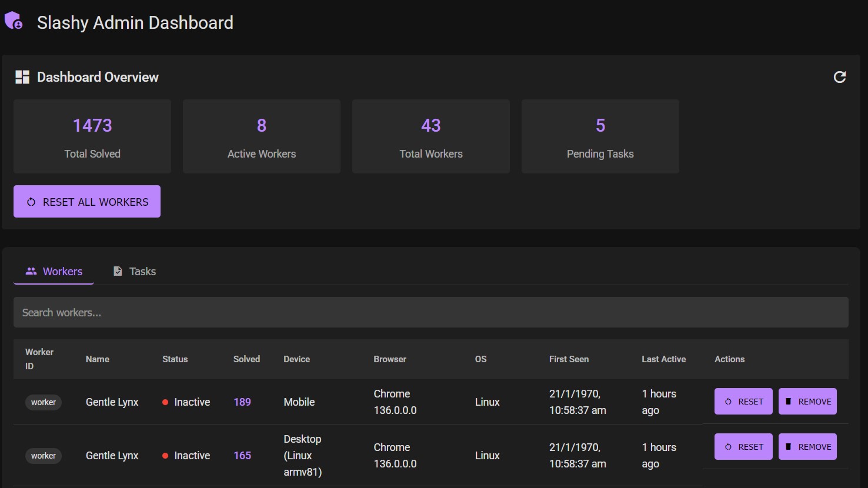Click the 43 Total Workers card
The width and height of the screenshot is (868, 488).
point(431,136)
